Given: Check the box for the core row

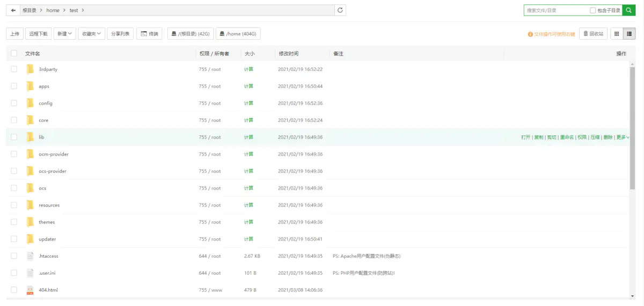Looking at the screenshot, I should coord(14,120).
